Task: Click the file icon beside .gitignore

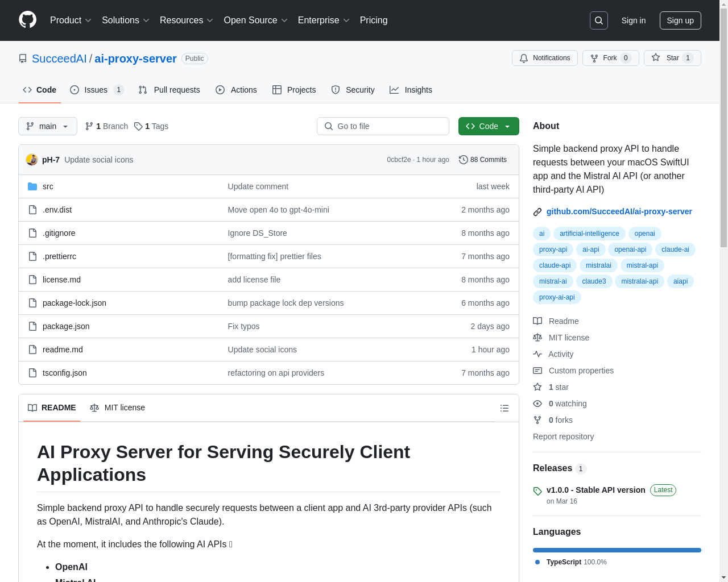Action: (32, 233)
